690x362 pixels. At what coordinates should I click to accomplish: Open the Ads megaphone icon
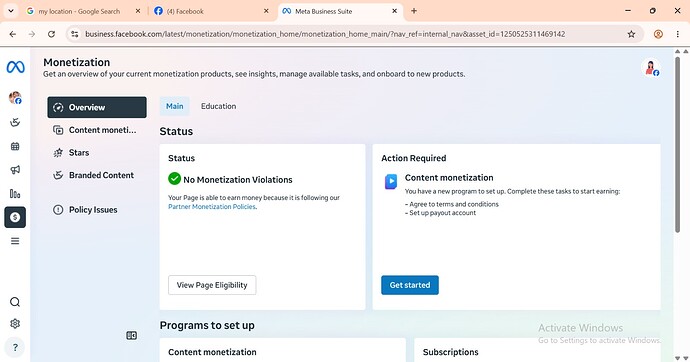point(15,170)
